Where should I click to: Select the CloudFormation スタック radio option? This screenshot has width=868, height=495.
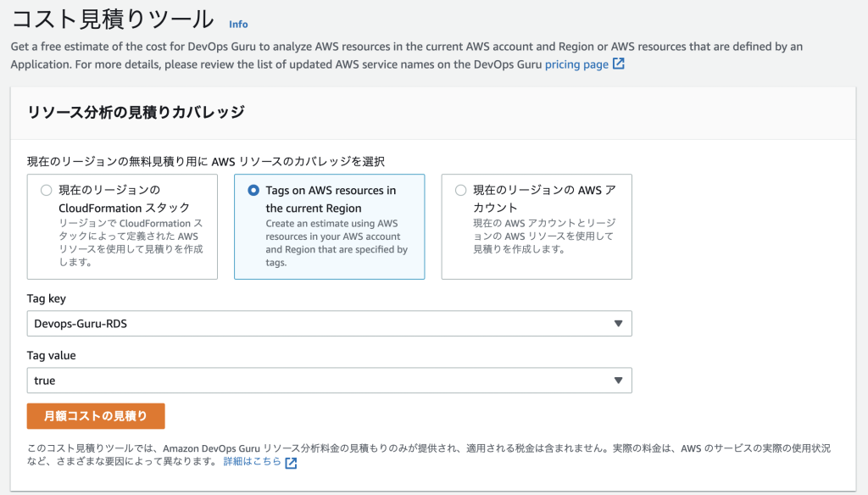coord(46,191)
